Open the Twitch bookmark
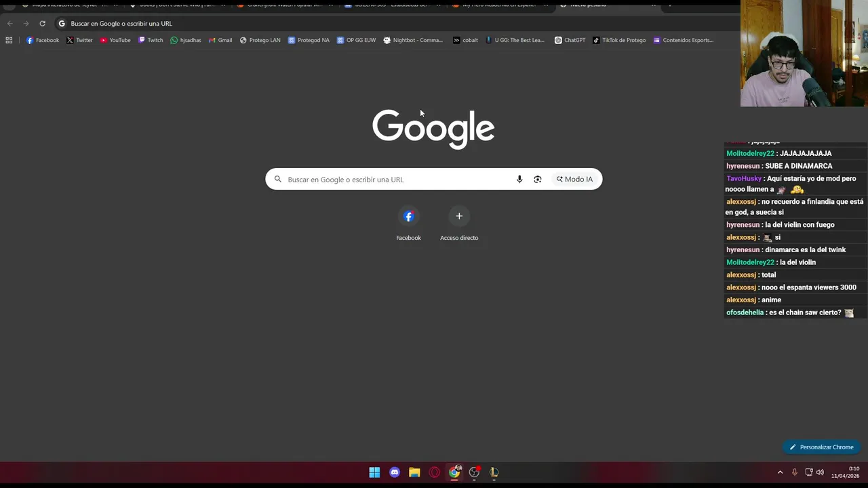The image size is (868, 488). 151,40
